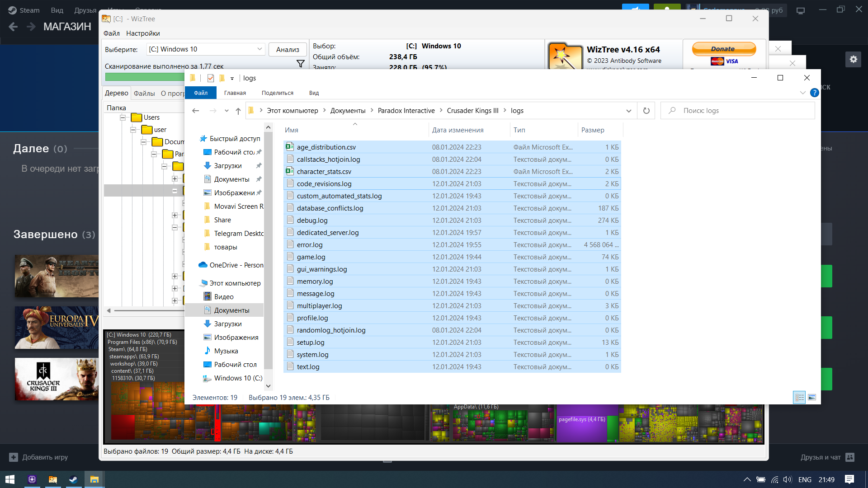The height and width of the screenshot is (488, 868).
Task: Open the notification center icon
Action: [849, 479]
